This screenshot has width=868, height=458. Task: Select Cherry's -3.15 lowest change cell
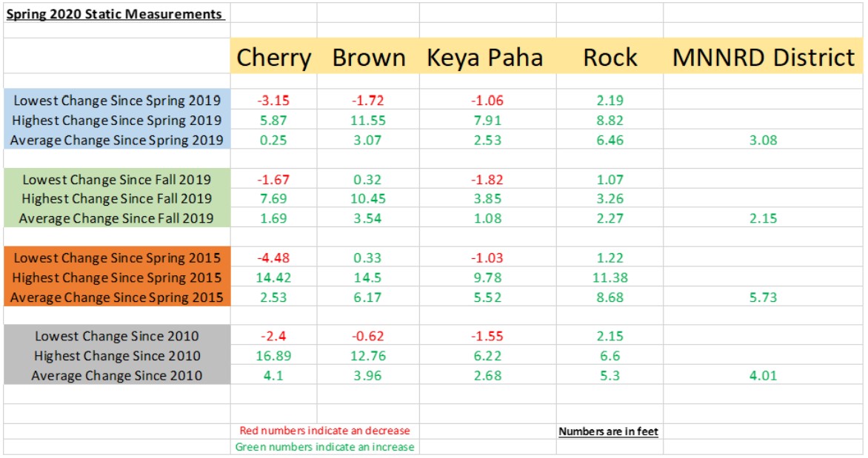[x=273, y=100]
